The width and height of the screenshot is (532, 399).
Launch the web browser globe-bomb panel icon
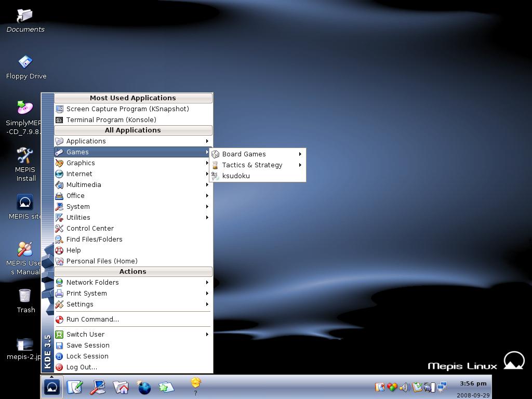(144, 387)
